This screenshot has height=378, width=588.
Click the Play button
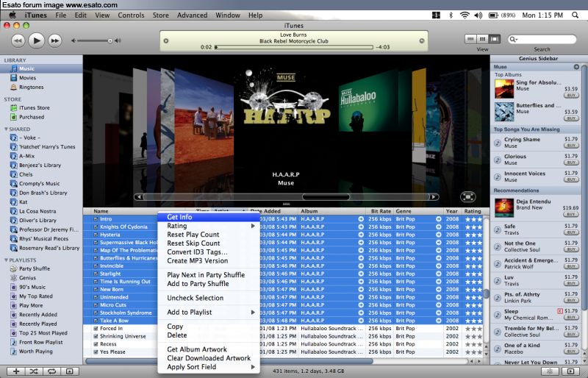tap(36, 40)
